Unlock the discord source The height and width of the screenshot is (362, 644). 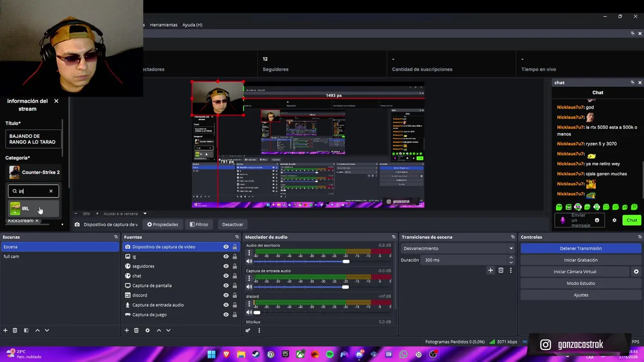[234, 295]
